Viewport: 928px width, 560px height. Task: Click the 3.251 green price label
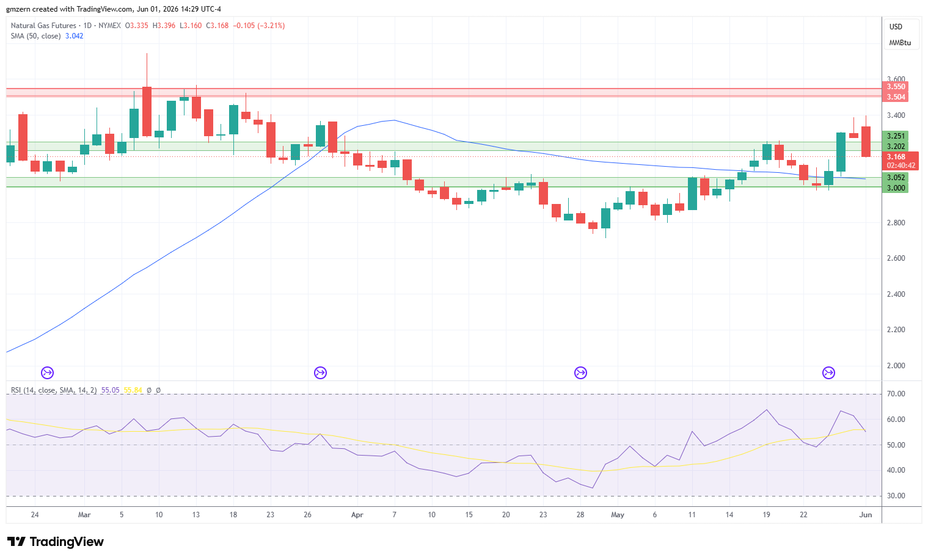pyautogui.click(x=896, y=136)
